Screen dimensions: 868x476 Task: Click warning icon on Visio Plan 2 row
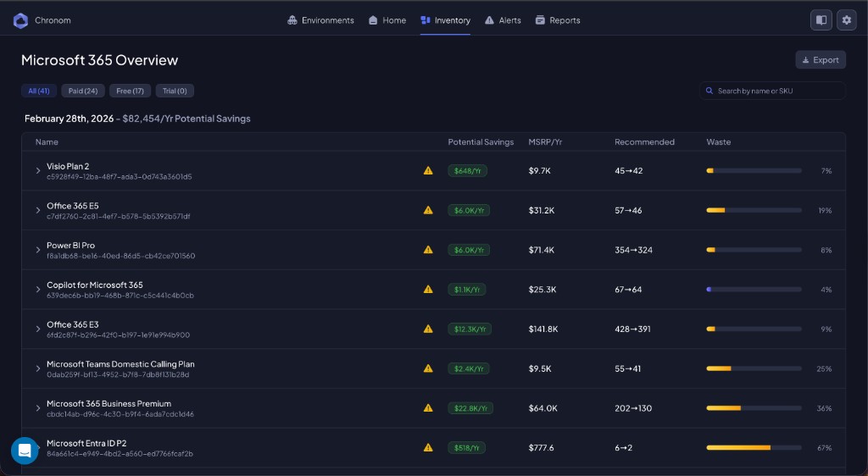pos(428,170)
